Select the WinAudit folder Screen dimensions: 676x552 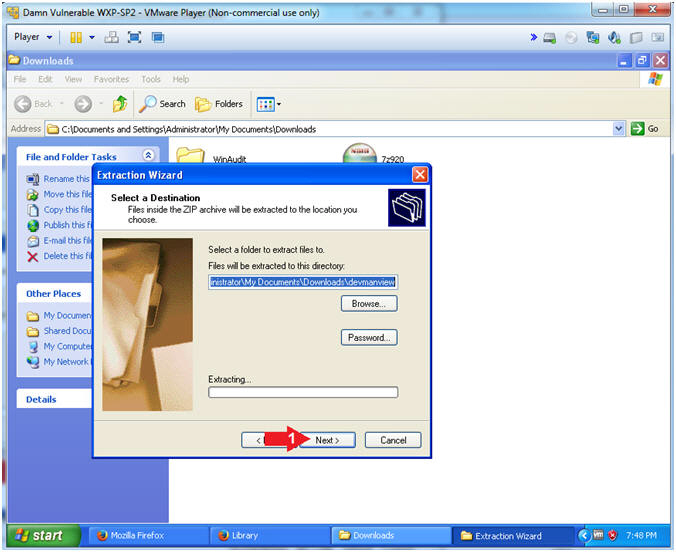click(211, 156)
